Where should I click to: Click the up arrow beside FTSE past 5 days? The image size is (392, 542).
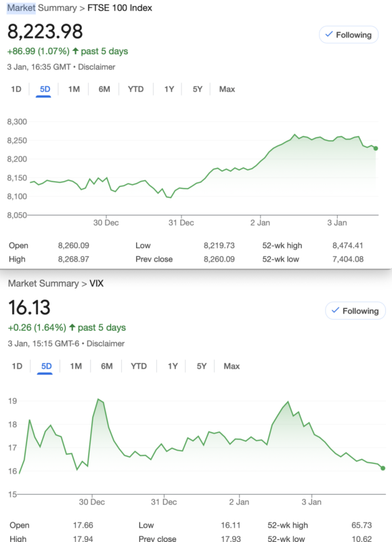pyautogui.click(x=75, y=51)
